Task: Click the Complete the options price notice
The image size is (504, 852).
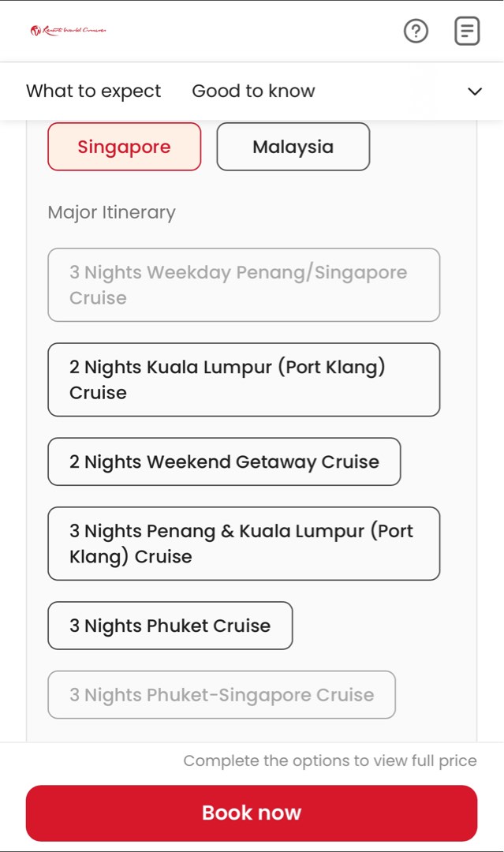Action: click(x=330, y=760)
